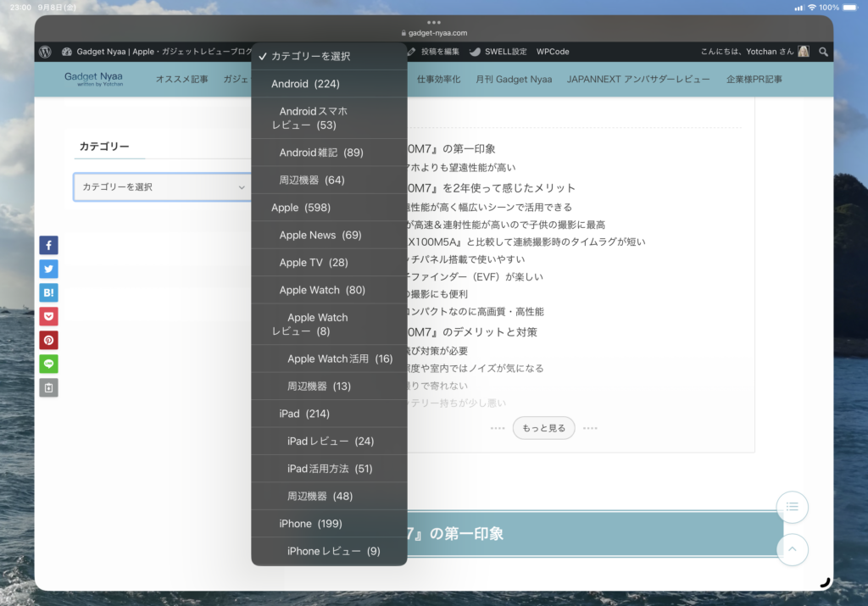Screen dimensions: 868x606
Task: Save the article to Pocket
Action: pyautogui.click(x=48, y=316)
